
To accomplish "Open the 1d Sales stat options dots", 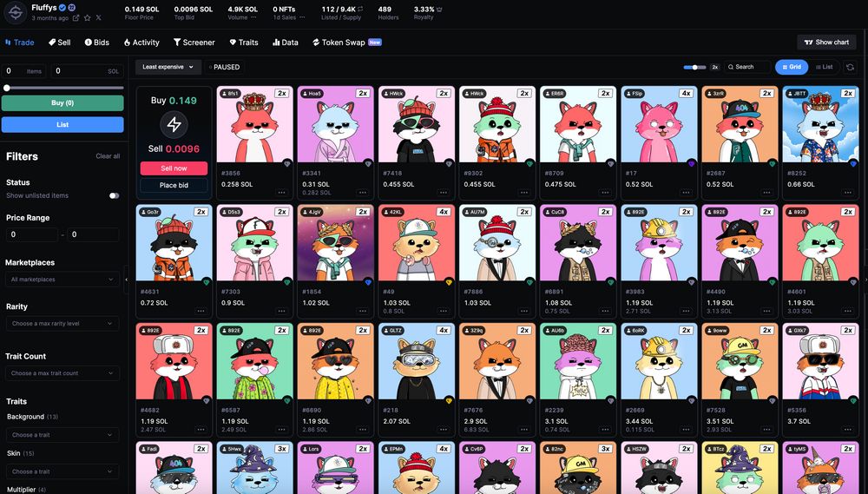I will click(302, 17).
